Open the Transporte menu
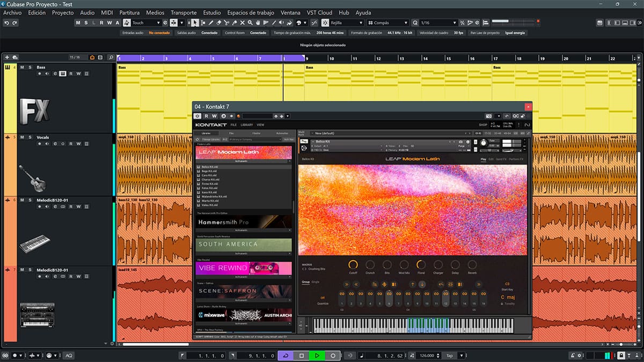The width and height of the screenshot is (644, 362). pyautogui.click(x=184, y=12)
